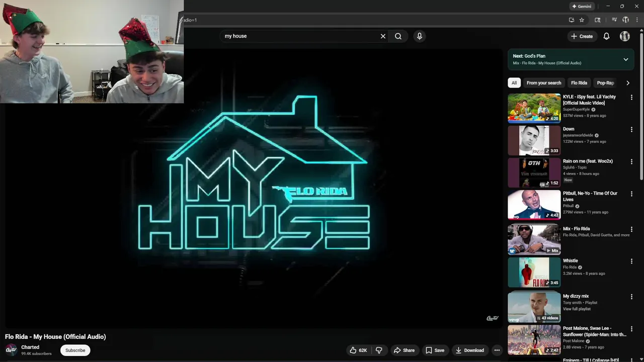Open the three-dot more actions below video
Screen dimensions: 644x362
coord(497,350)
